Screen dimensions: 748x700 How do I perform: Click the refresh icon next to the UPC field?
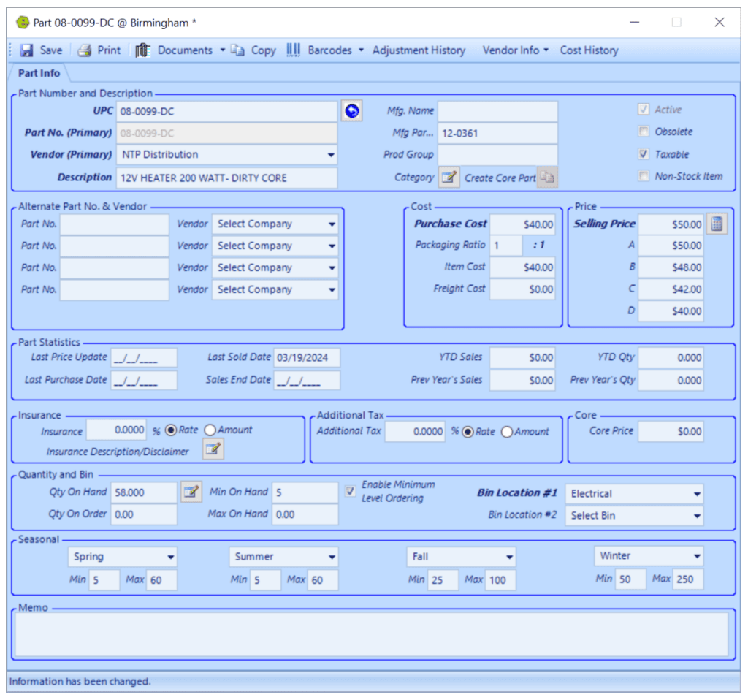351,110
